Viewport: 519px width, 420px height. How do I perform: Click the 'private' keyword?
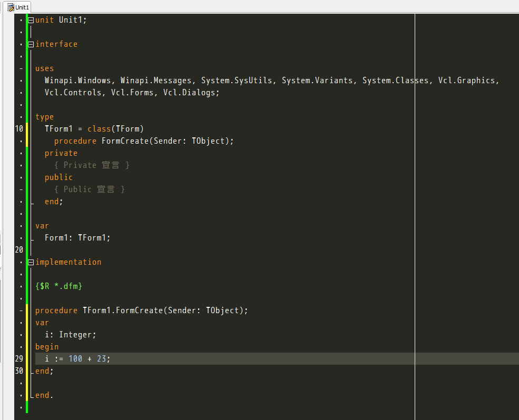coord(61,153)
